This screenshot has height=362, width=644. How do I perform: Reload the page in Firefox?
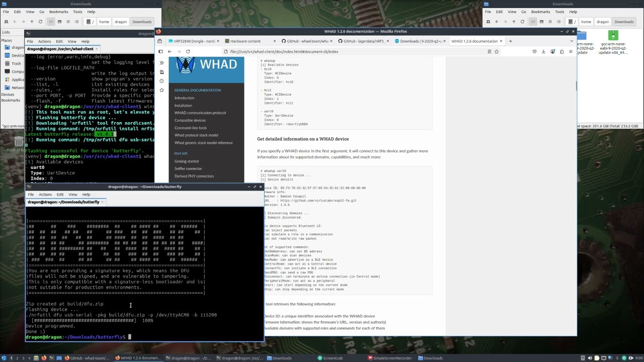(x=188, y=51)
